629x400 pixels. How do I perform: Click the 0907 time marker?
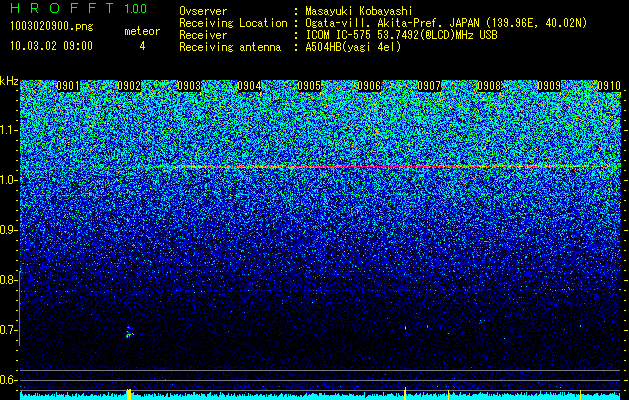(429, 86)
